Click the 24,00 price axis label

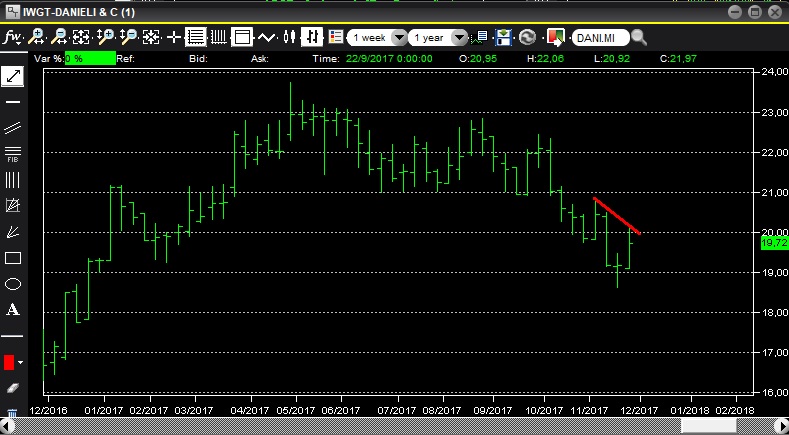(x=775, y=72)
